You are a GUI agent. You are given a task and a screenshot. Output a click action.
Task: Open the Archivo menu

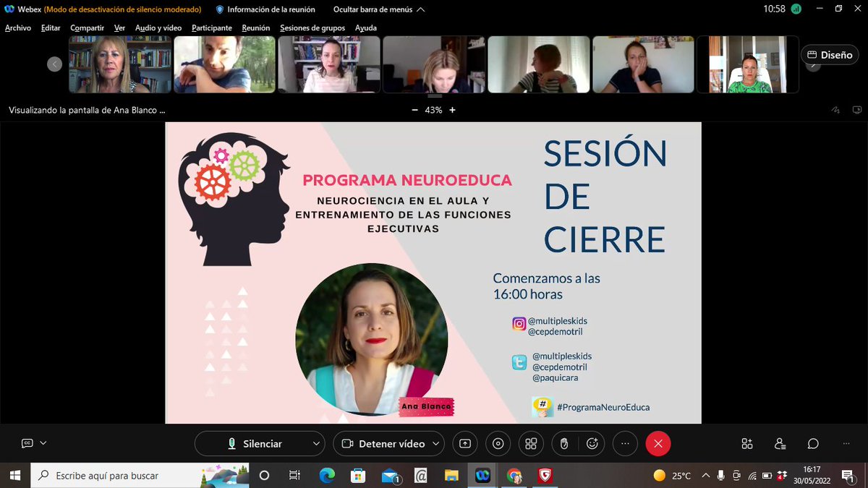click(x=17, y=27)
